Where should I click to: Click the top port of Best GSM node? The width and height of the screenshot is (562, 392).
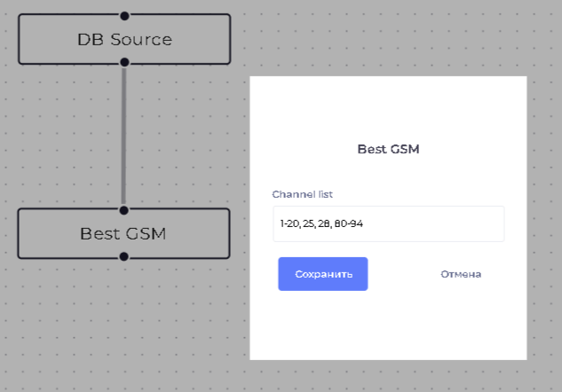tap(124, 210)
